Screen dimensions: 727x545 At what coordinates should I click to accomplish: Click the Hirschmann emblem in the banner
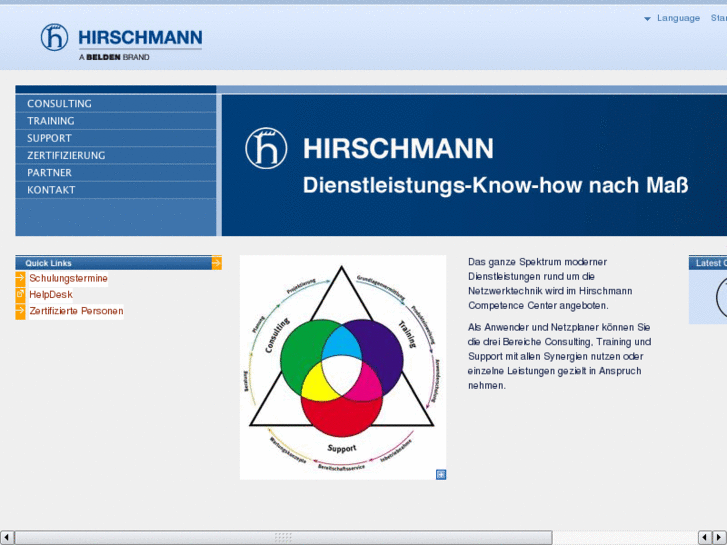(266, 149)
